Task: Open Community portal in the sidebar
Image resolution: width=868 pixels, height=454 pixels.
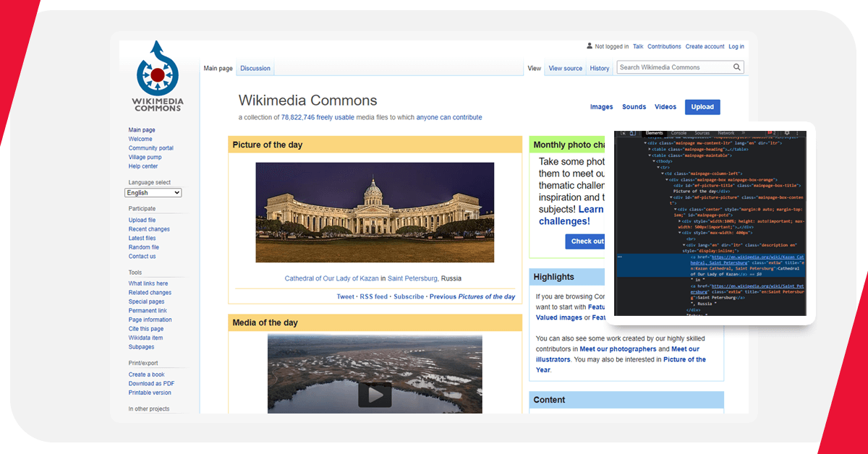Action: [151, 148]
